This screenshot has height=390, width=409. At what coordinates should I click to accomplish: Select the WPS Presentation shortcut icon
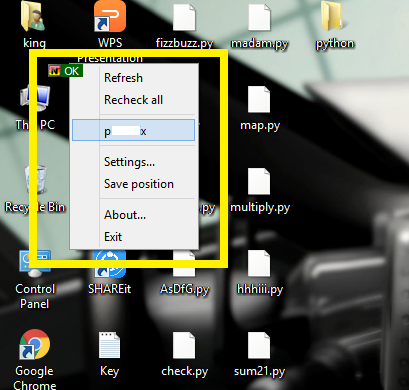click(110, 17)
